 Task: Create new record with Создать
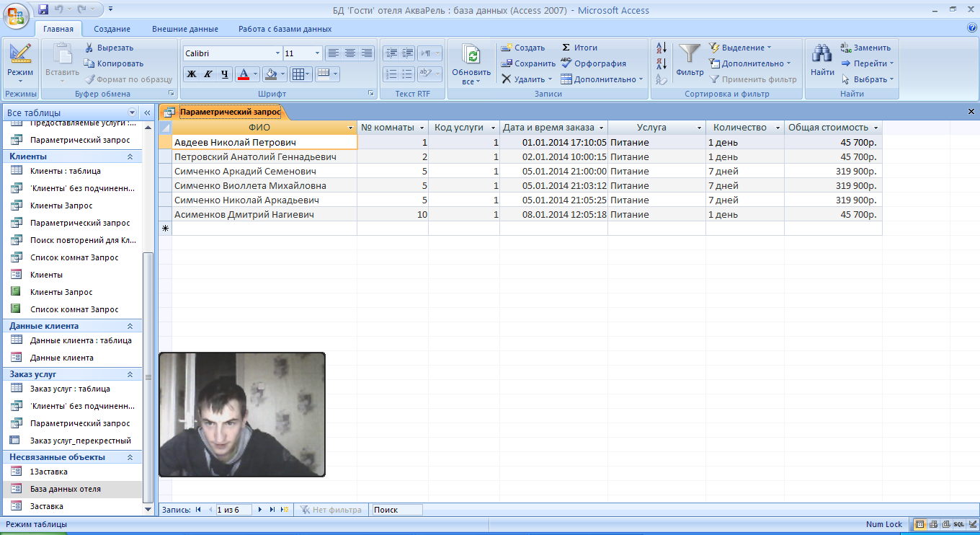[x=523, y=48]
